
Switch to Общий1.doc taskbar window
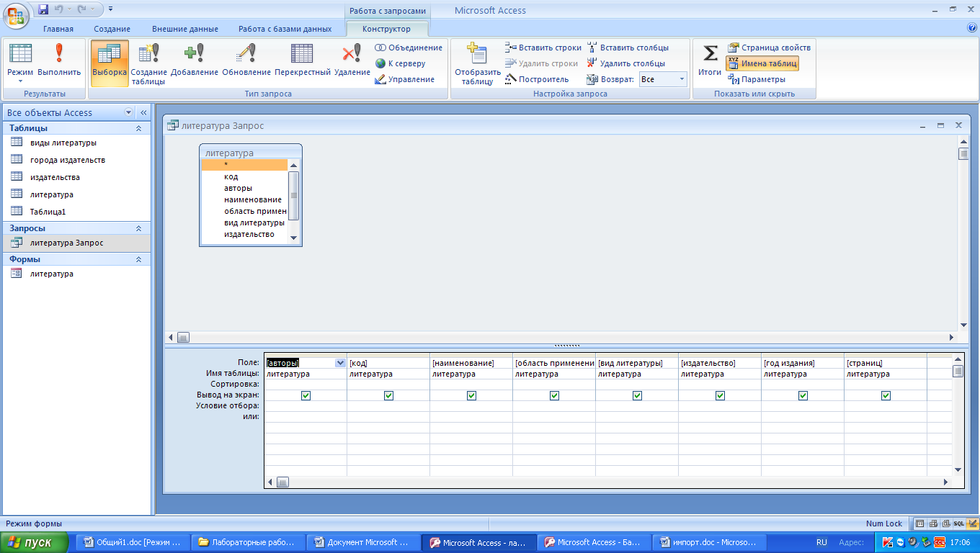click(134, 543)
